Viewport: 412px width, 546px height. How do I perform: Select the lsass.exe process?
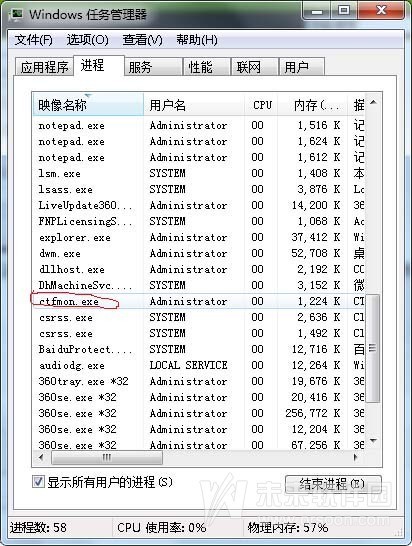click(199, 189)
